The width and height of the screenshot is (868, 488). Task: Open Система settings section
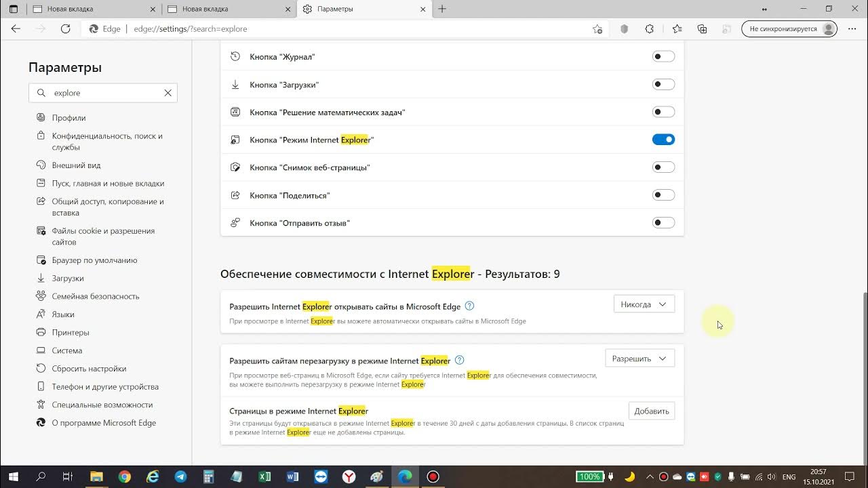[x=66, y=350]
